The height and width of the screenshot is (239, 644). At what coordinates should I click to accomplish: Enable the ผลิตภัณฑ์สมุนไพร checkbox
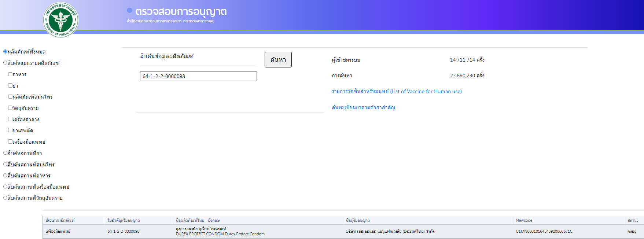pos(10,97)
